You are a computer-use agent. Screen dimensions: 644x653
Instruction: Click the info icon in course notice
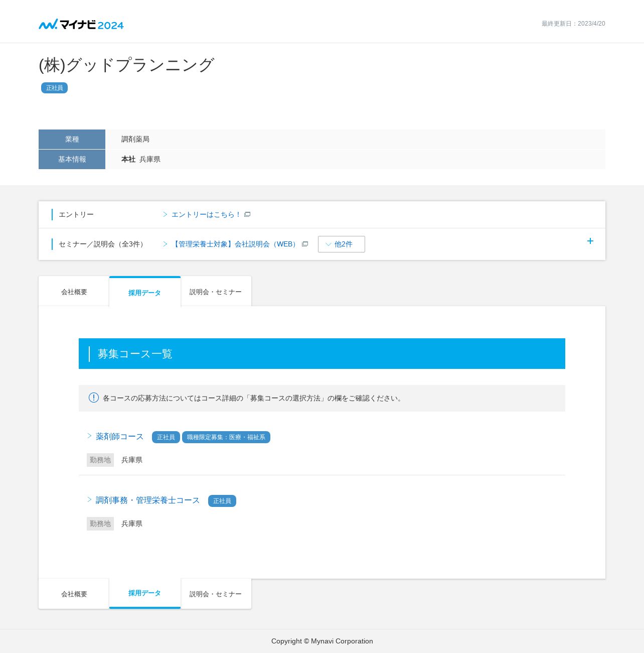pyautogui.click(x=94, y=398)
